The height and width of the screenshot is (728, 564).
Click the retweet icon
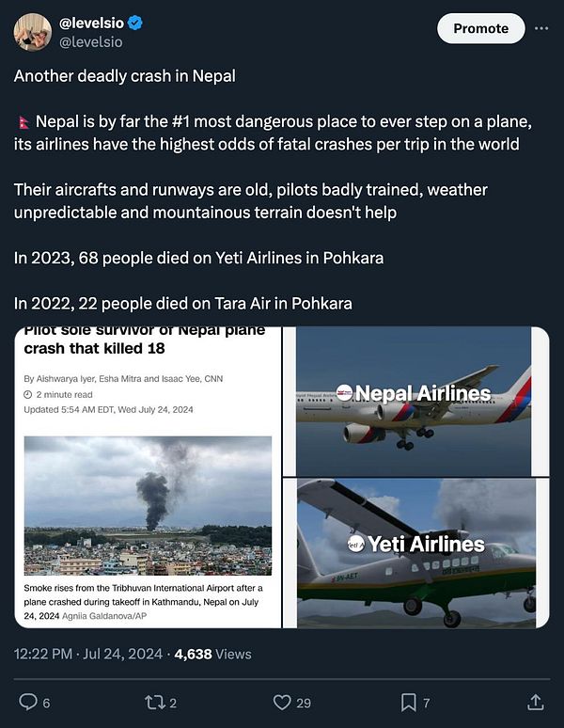point(152,702)
